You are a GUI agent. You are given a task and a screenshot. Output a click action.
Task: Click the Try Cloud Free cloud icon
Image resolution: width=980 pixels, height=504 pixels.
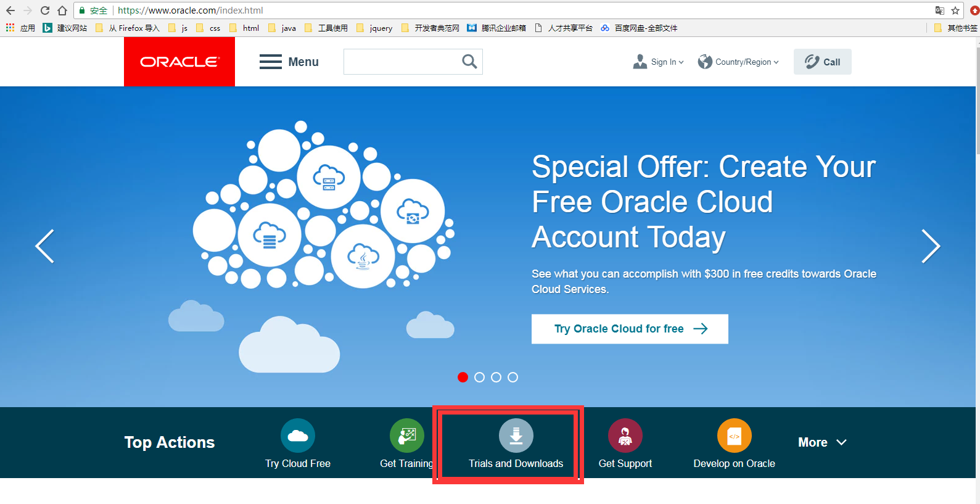tap(298, 436)
